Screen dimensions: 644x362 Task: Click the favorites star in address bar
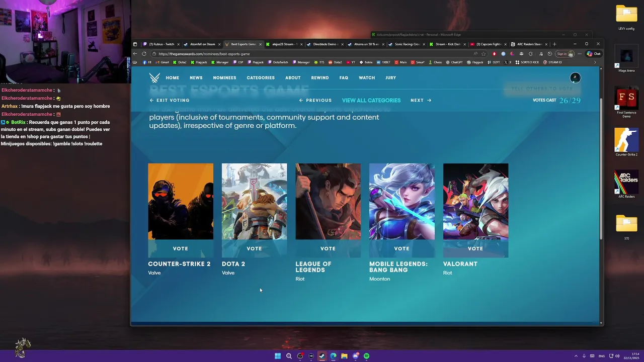(484, 54)
